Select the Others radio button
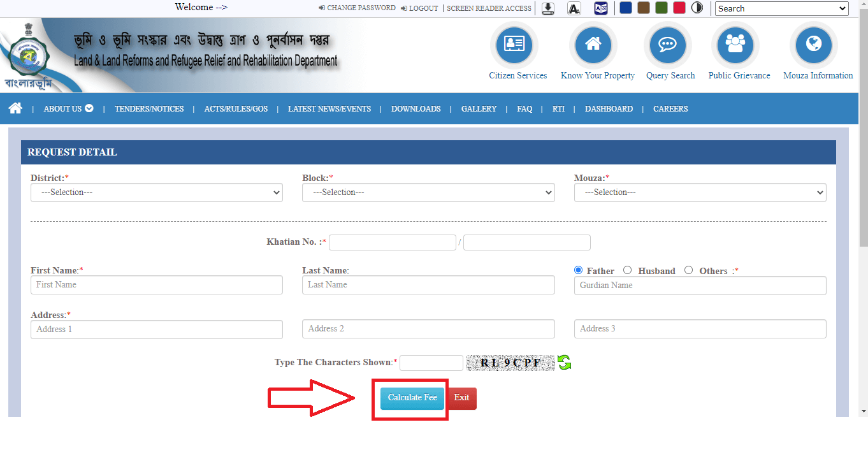The height and width of the screenshot is (464, 868). coord(688,270)
